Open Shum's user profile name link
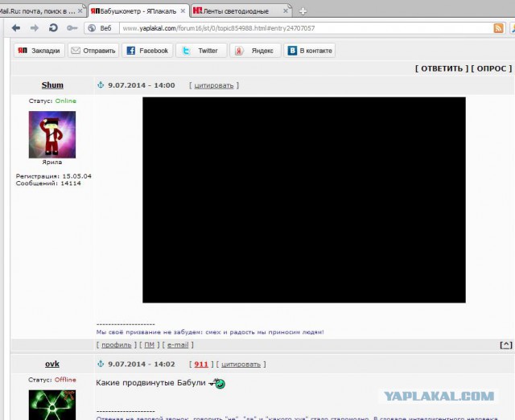515x420 pixels. pyautogui.click(x=52, y=85)
